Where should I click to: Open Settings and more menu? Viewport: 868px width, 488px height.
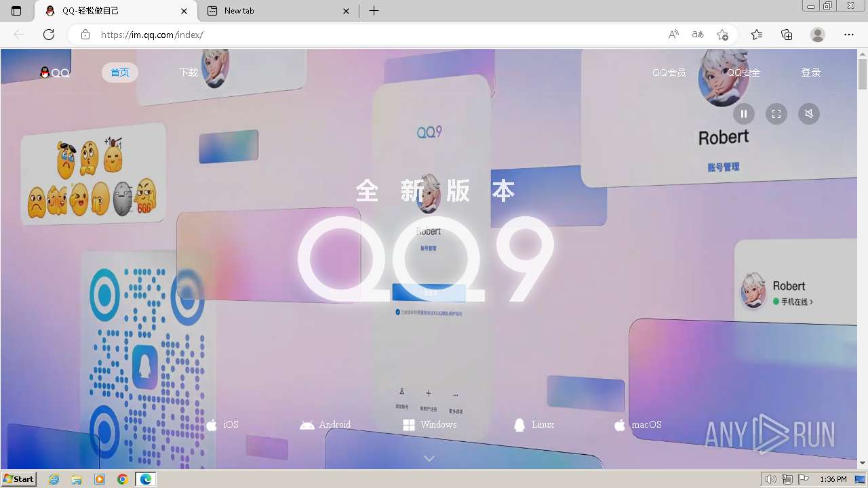pos(849,35)
